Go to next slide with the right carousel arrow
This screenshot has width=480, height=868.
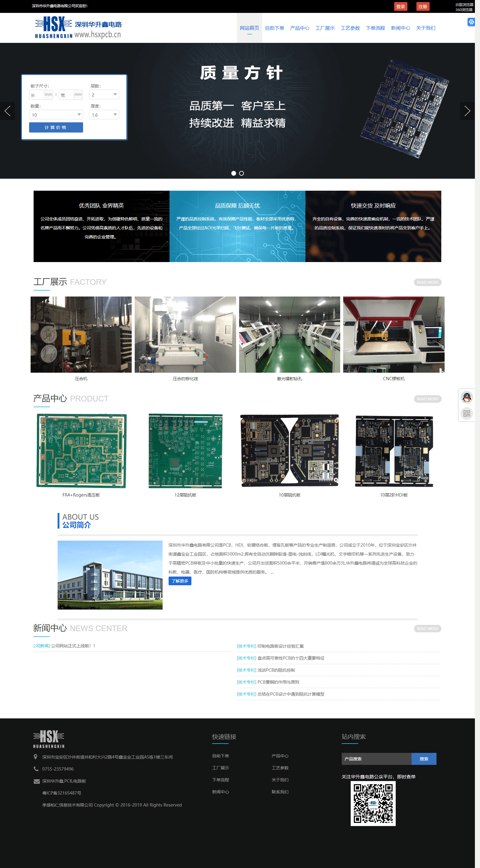(468, 111)
